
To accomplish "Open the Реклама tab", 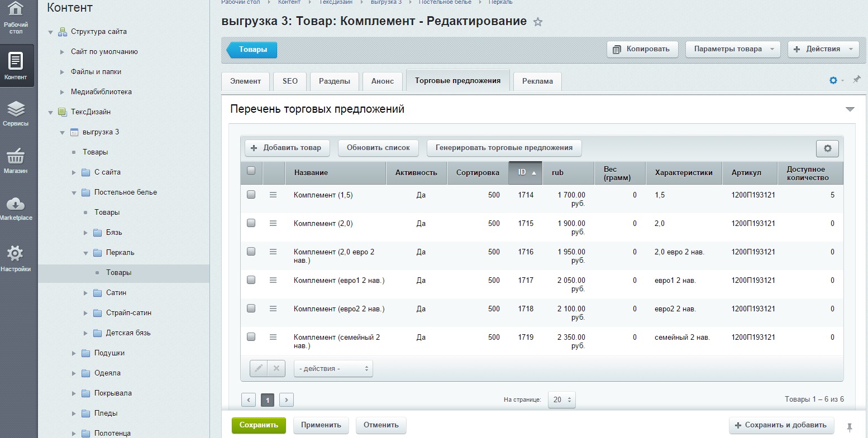I will [x=537, y=81].
